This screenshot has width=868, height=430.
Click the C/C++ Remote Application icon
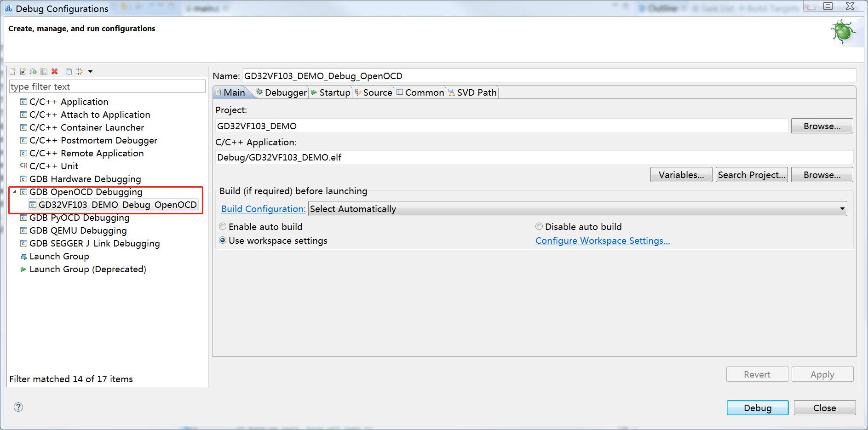23,153
